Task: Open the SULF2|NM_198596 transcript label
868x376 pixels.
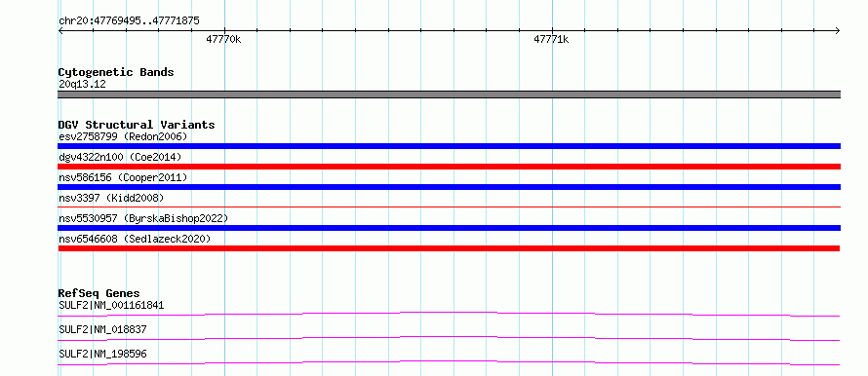Action: (102, 354)
